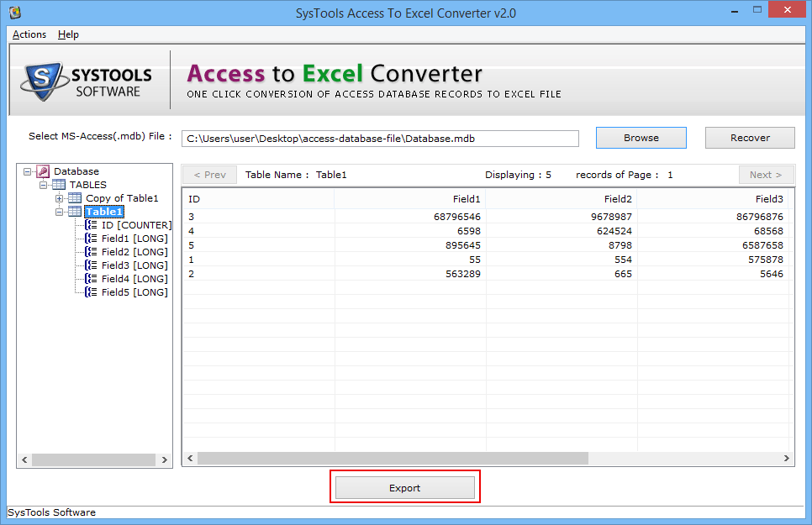Click the MS-Access file path input field
The width and height of the screenshot is (812, 525).
(380, 138)
